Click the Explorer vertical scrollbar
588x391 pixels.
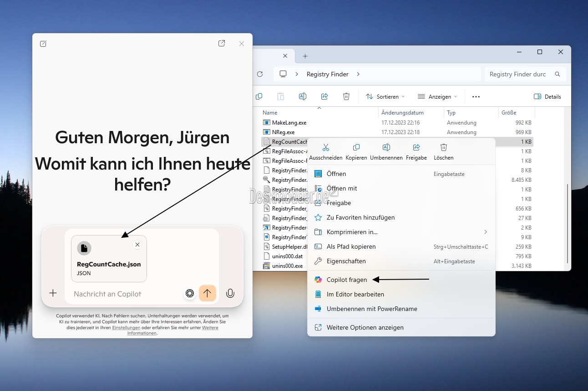(x=567, y=223)
